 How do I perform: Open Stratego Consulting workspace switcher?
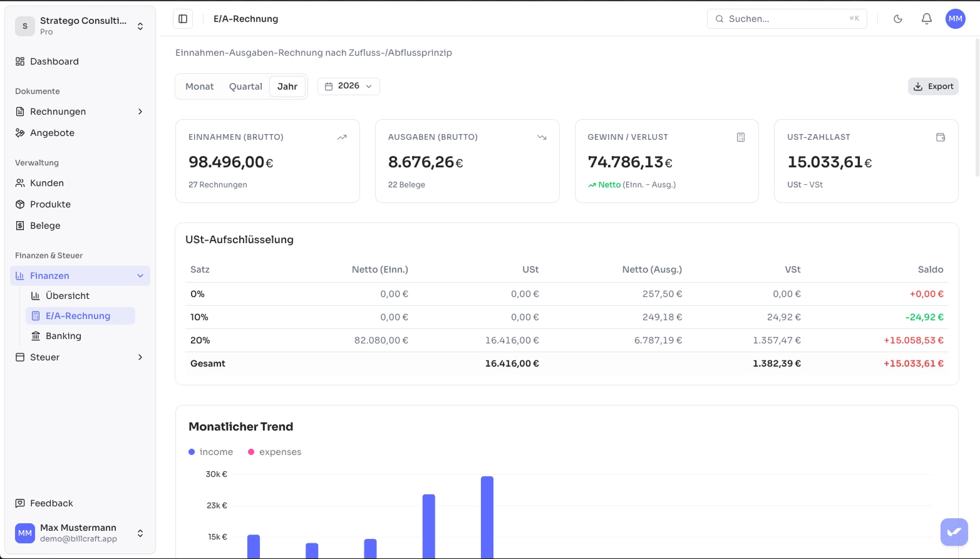(80, 26)
